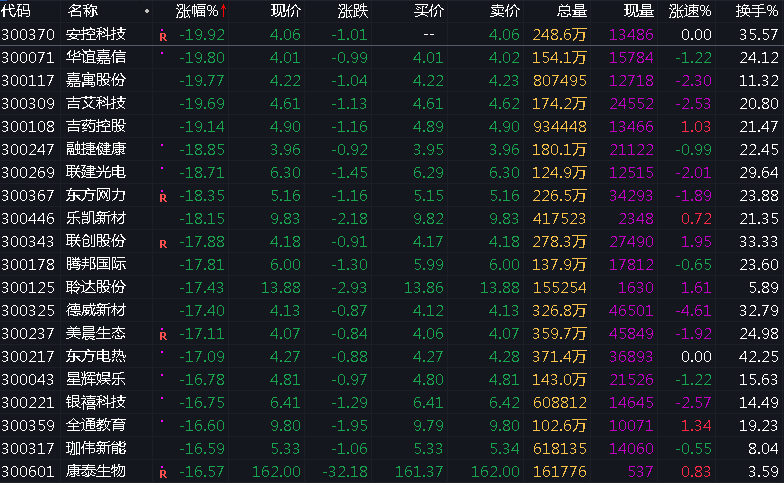The height and width of the screenshot is (483, 784).
Task: Select stock 全通教育
Action: 96,425
